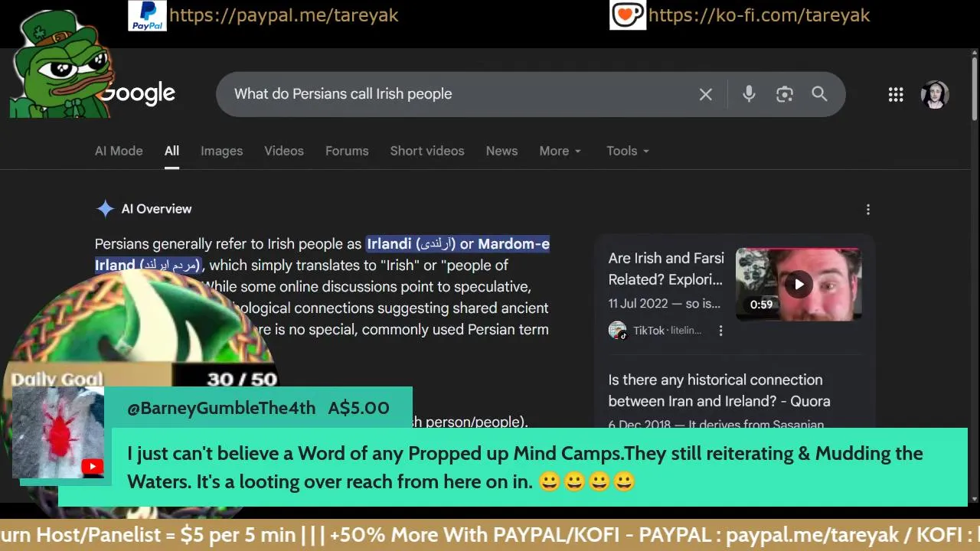This screenshot has width=980, height=551.
Task: Click the @BarneyGumbleThe4th donor name
Action: pyautogui.click(x=221, y=408)
